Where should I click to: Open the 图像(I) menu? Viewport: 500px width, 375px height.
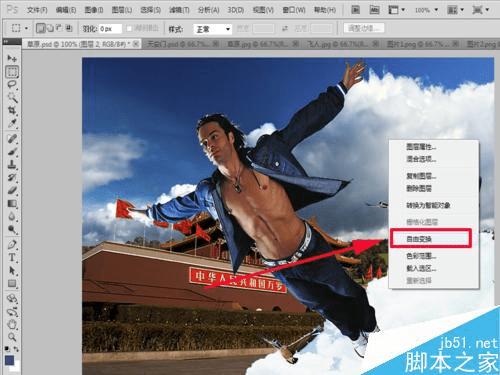pos(94,10)
